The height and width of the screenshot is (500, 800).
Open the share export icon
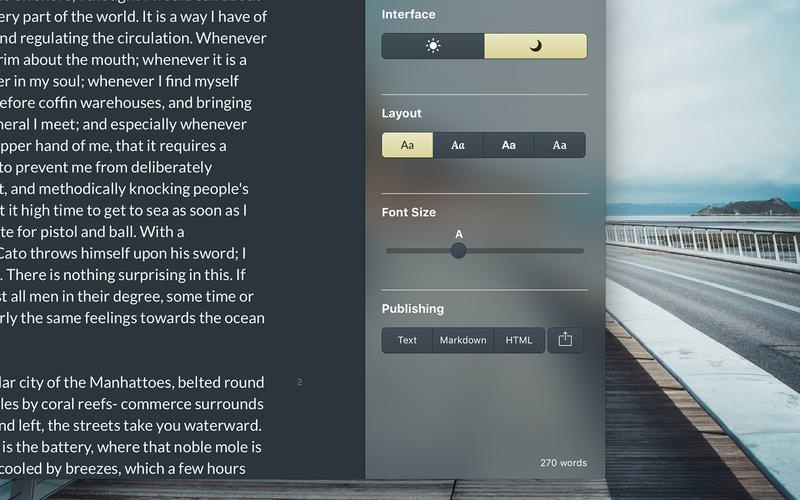565,340
